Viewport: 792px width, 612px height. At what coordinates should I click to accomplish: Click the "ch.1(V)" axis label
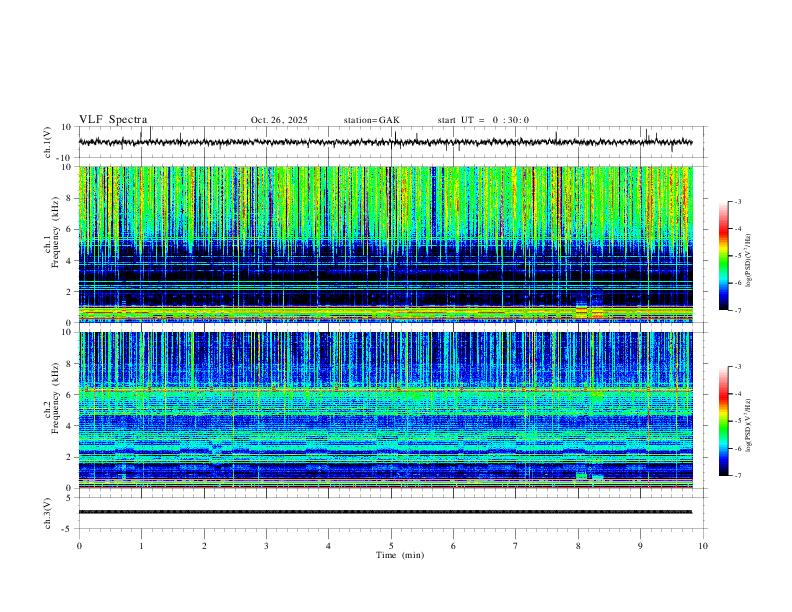pyautogui.click(x=48, y=142)
